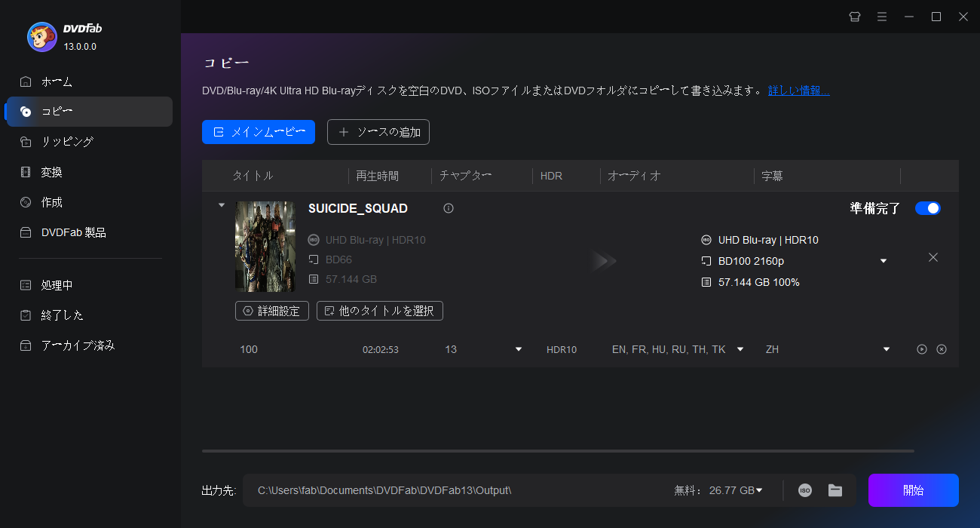980x528 pixels.
Task: Switch to the リッピング module
Action: tap(90, 142)
